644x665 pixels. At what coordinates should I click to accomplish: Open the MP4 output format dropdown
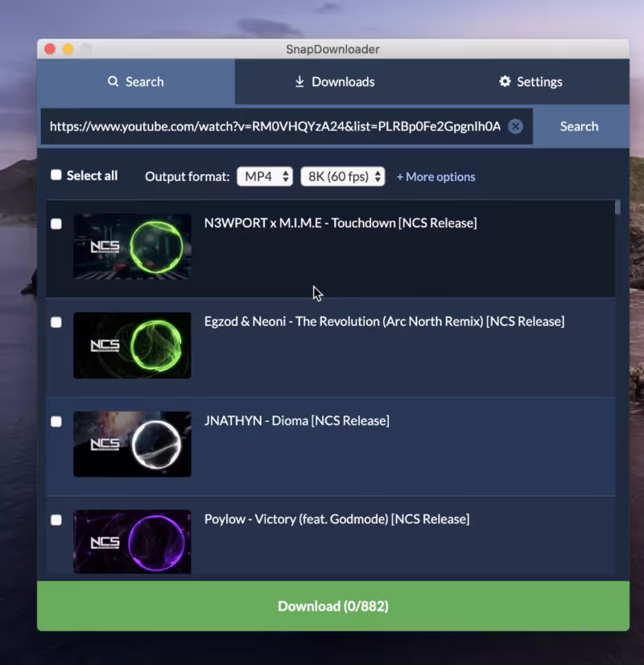click(265, 176)
